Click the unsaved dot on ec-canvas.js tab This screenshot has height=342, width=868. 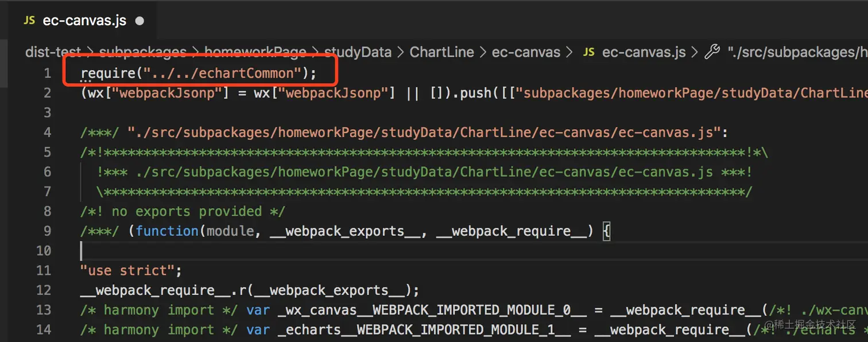tap(139, 21)
